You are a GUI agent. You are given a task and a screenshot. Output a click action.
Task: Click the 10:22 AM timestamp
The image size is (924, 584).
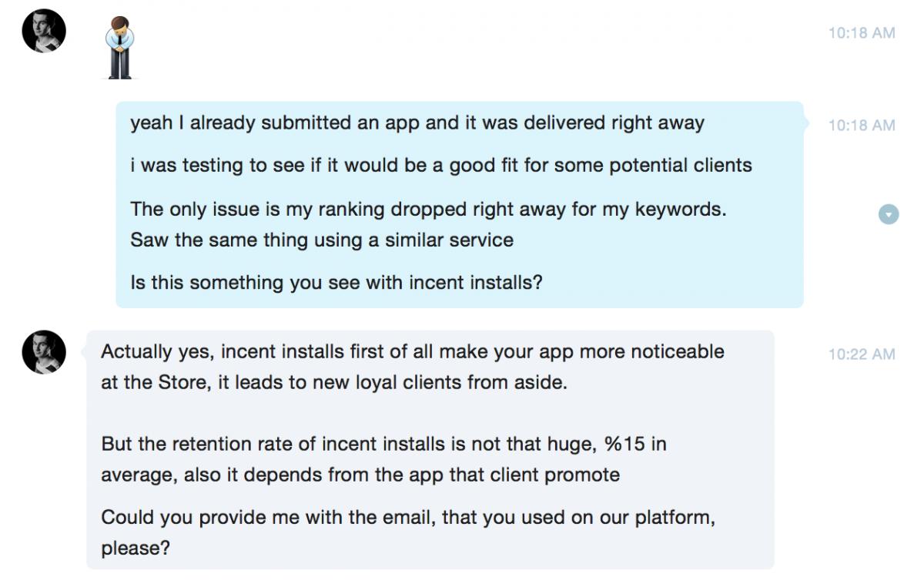pos(862,354)
